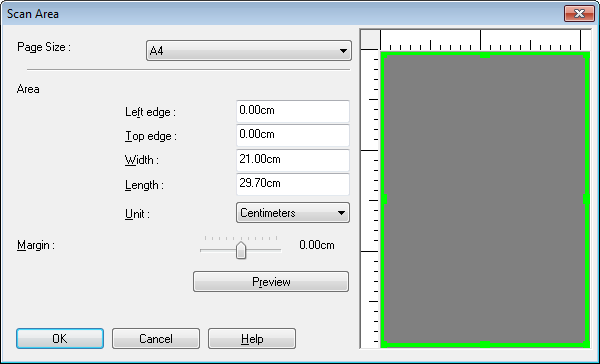
Task: Click the Width field showing 21.00cm
Action: [293, 160]
